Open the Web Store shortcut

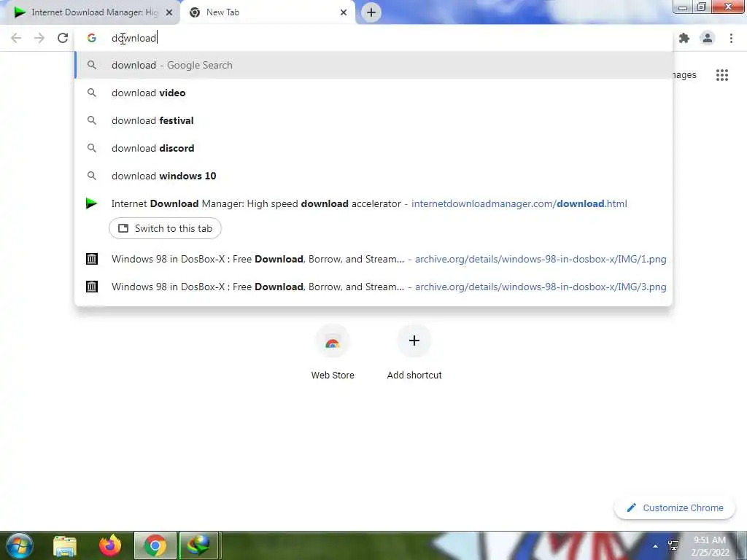[x=333, y=352]
